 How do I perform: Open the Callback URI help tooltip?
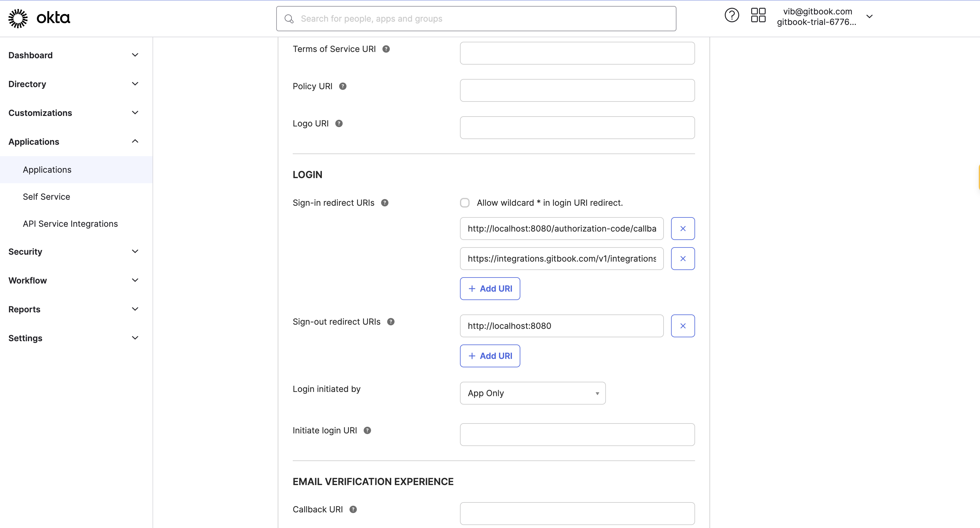[353, 509]
